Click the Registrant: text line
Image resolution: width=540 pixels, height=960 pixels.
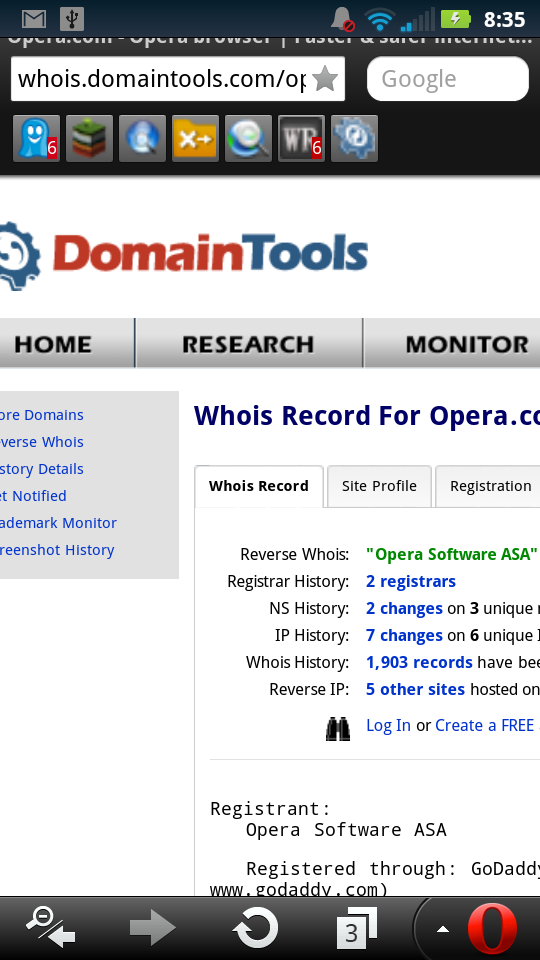(270, 809)
